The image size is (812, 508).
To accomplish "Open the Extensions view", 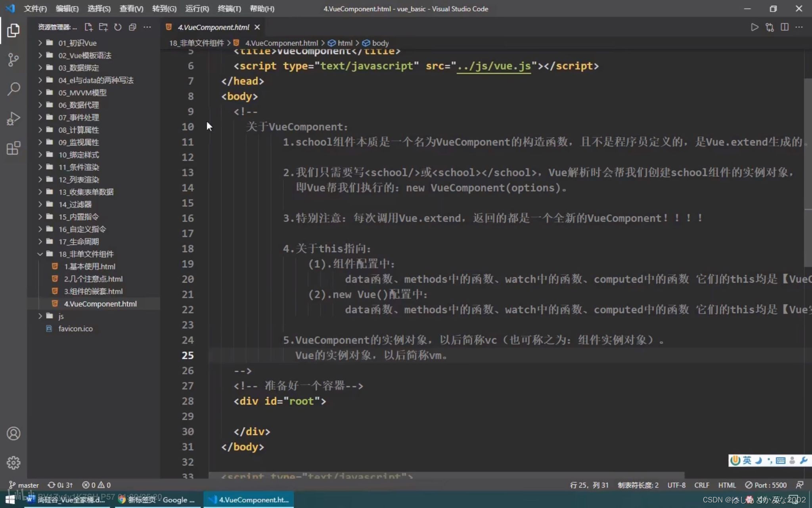I will tap(13, 148).
